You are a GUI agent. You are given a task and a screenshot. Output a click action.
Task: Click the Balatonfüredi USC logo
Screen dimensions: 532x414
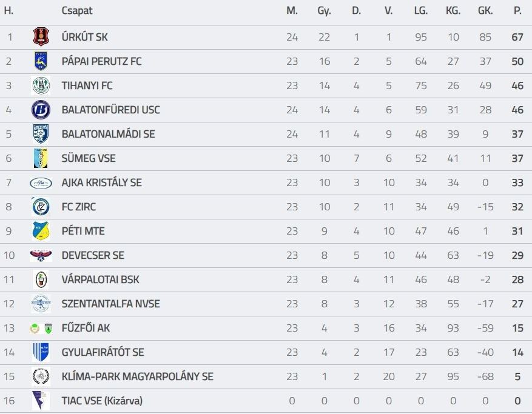41,110
